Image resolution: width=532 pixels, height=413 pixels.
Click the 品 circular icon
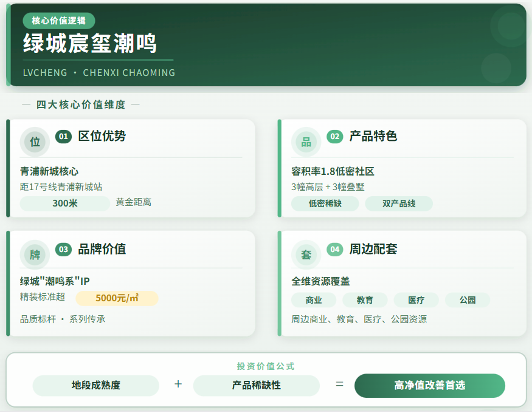tap(306, 142)
